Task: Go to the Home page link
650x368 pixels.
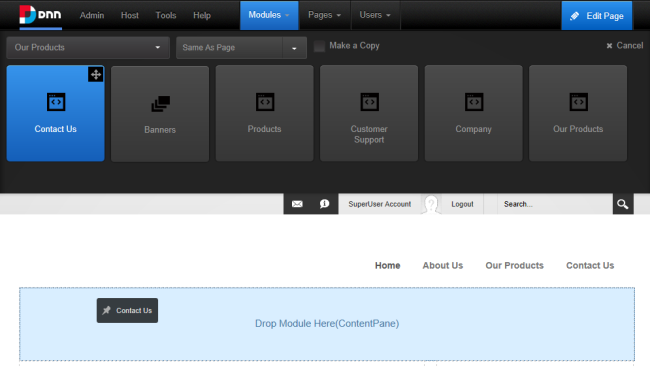Action: 388,266
